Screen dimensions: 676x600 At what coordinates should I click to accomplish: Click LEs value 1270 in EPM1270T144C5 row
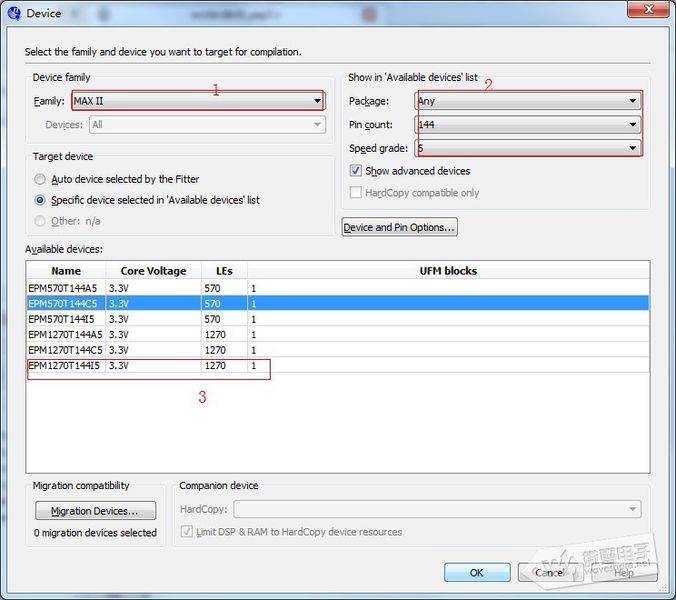pyautogui.click(x=215, y=350)
